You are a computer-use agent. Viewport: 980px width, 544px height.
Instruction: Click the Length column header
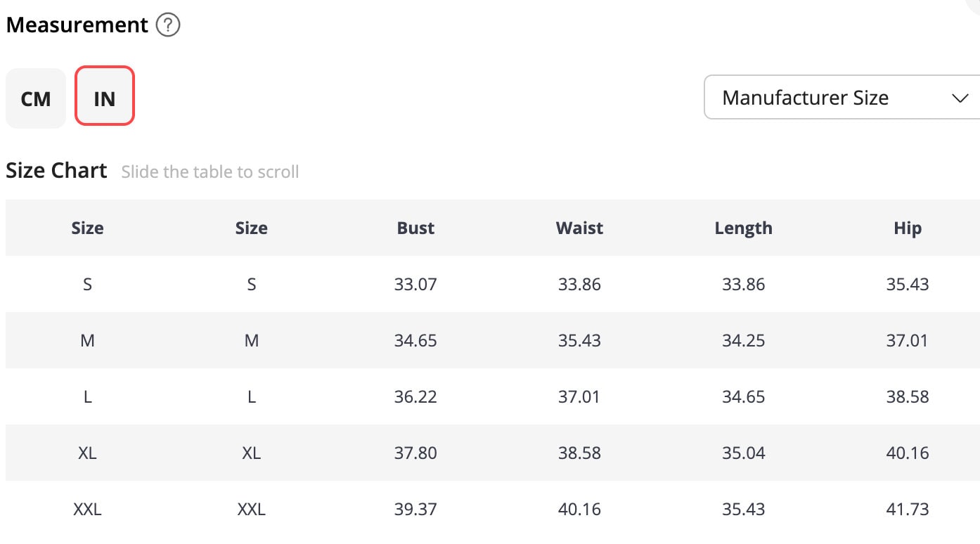click(x=743, y=228)
